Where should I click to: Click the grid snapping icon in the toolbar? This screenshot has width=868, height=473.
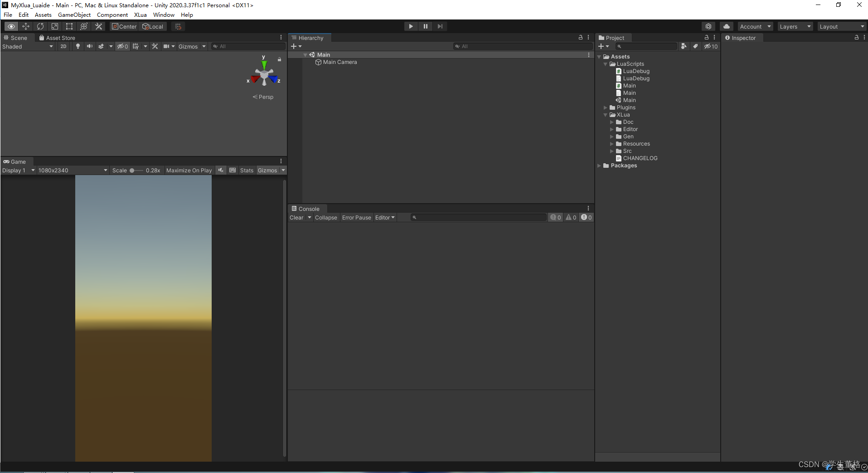coord(177,26)
